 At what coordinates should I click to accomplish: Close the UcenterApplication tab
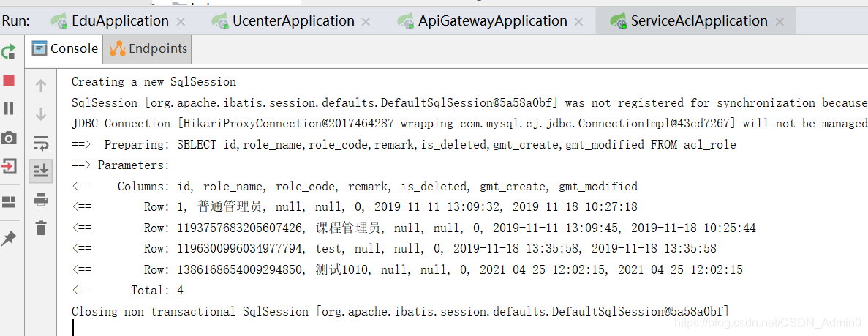click(x=366, y=22)
